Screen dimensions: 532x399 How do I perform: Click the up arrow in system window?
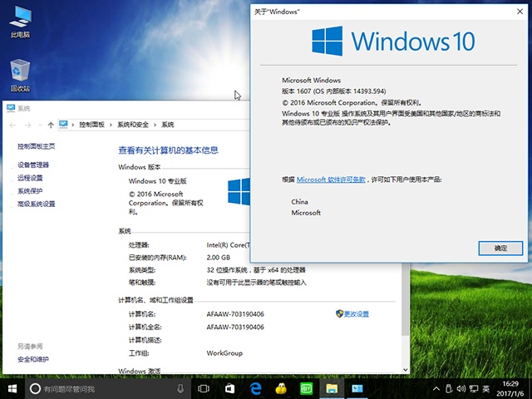51,124
